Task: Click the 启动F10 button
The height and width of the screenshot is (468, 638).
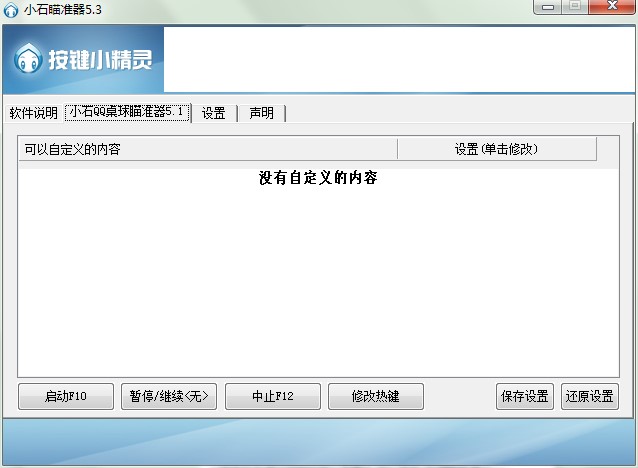Action: coord(66,396)
